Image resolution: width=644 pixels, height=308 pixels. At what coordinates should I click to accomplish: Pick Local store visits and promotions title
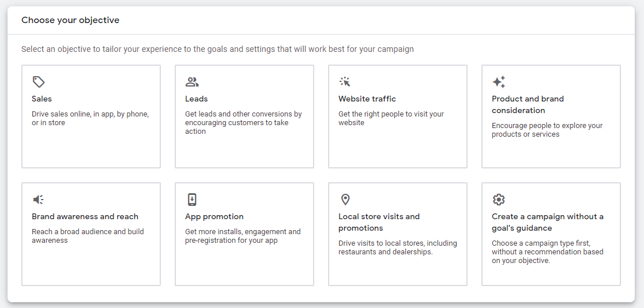coord(379,222)
